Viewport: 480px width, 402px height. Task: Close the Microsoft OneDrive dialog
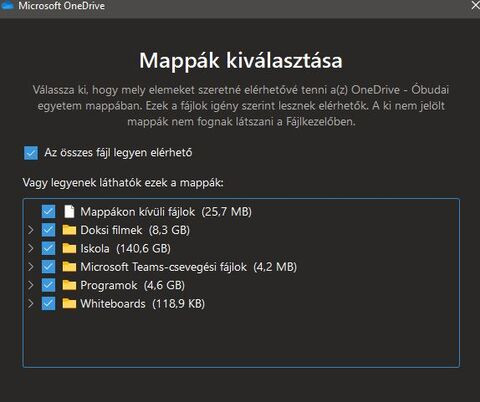[x=476, y=5]
